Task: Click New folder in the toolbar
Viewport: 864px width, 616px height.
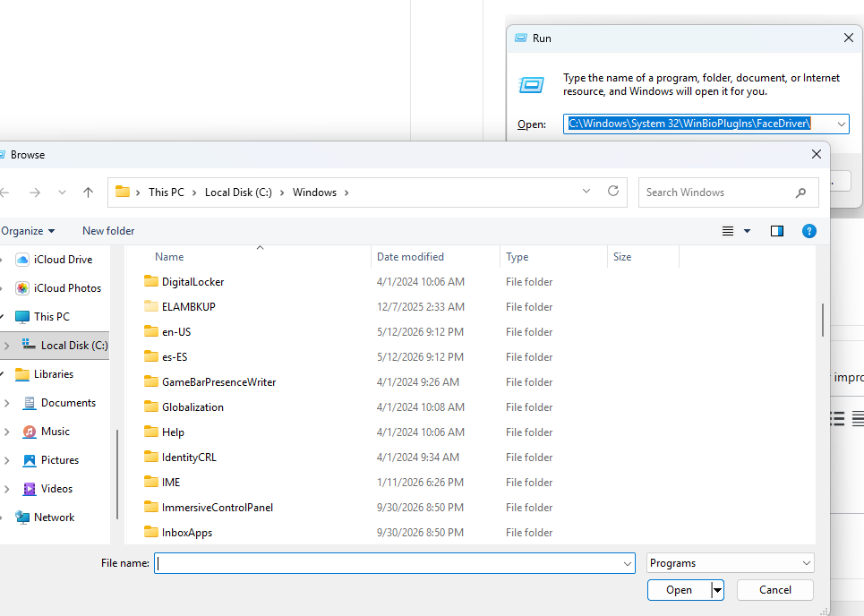Action: tap(108, 231)
